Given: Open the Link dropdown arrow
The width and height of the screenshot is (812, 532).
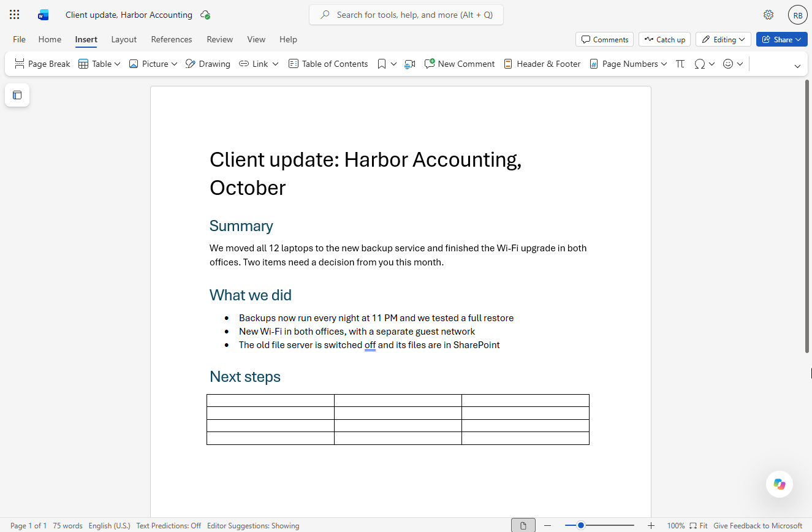Looking at the screenshot, I should click(x=275, y=64).
